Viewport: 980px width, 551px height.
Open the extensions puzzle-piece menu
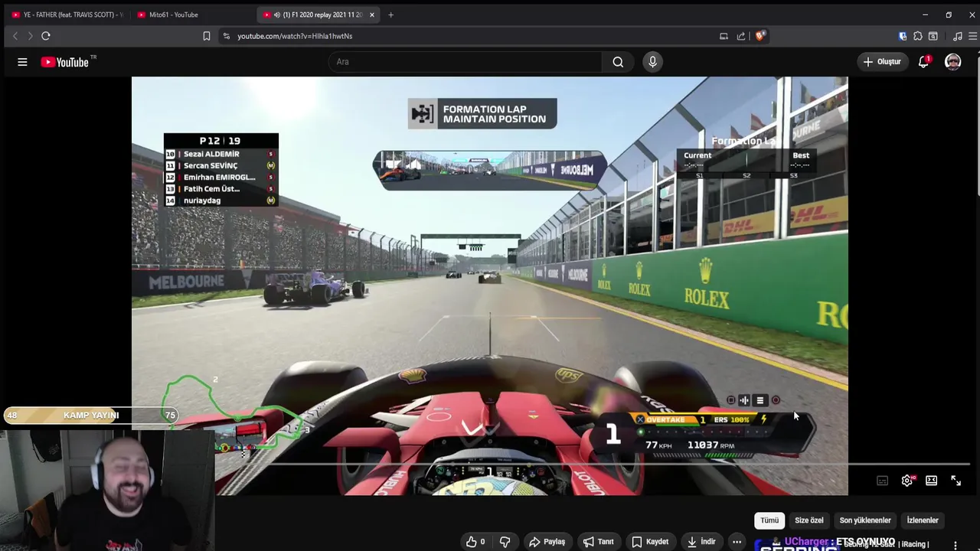pos(918,36)
